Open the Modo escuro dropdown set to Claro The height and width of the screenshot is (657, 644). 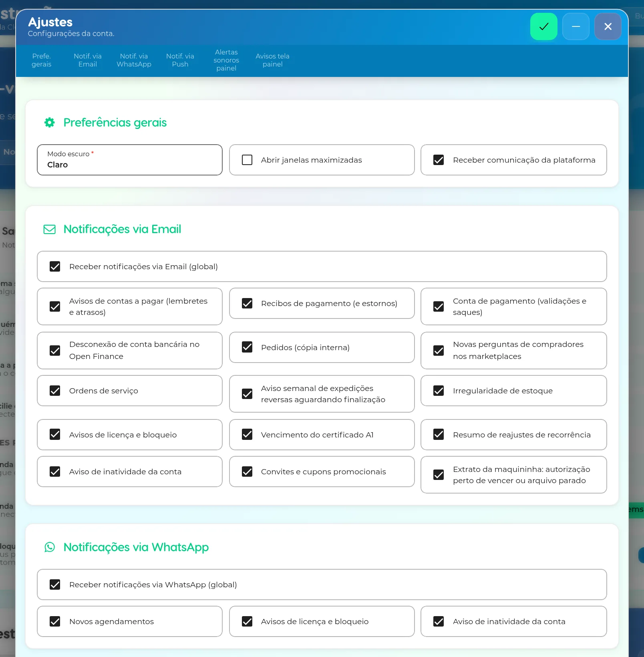coord(130,160)
